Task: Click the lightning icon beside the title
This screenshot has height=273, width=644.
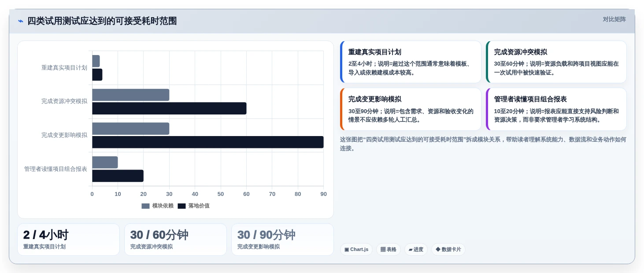Action: 21,21
